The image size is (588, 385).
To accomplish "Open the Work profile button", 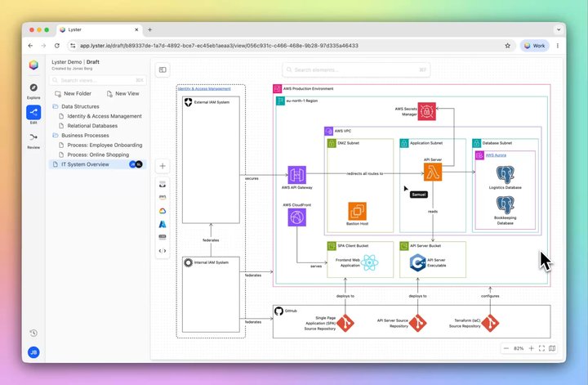I will tap(534, 46).
